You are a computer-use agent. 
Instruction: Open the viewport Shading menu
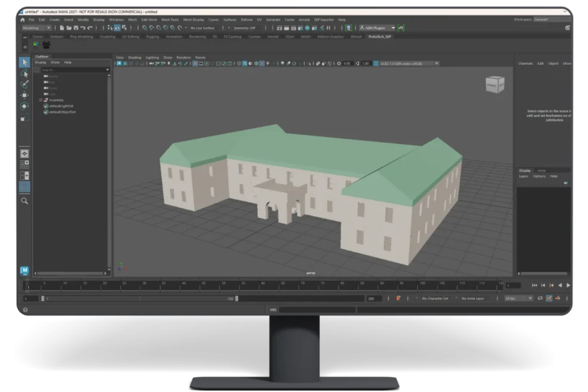coord(134,58)
